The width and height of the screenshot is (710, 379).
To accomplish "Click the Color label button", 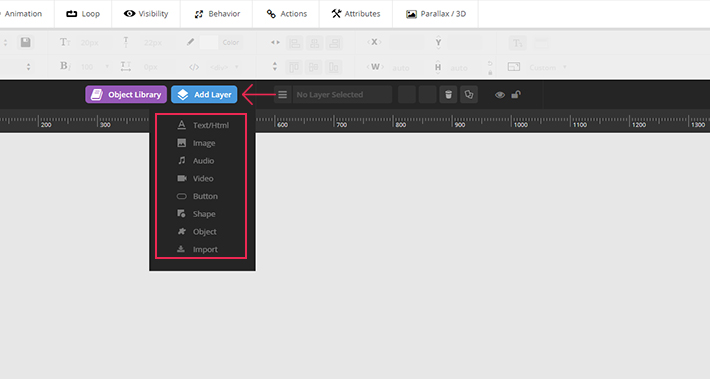I will coord(230,42).
